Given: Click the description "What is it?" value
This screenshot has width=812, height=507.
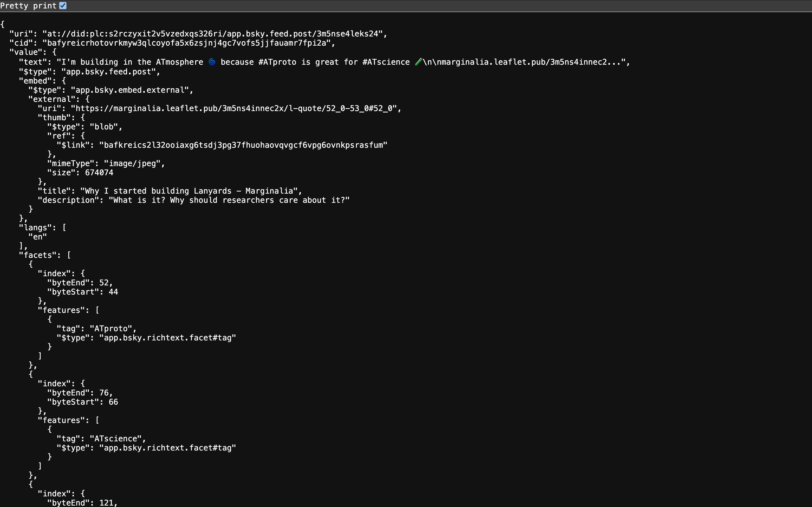Looking at the screenshot, I should tap(229, 200).
